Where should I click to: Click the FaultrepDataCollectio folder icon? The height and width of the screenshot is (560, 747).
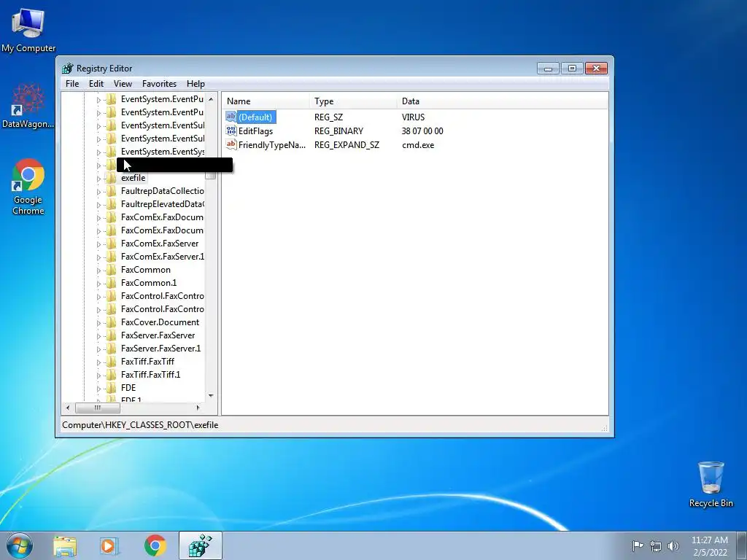pos(112,192)
